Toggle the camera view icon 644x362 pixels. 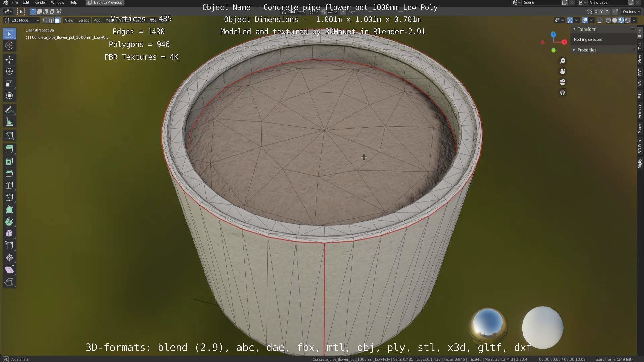click(x=562, y=82)
